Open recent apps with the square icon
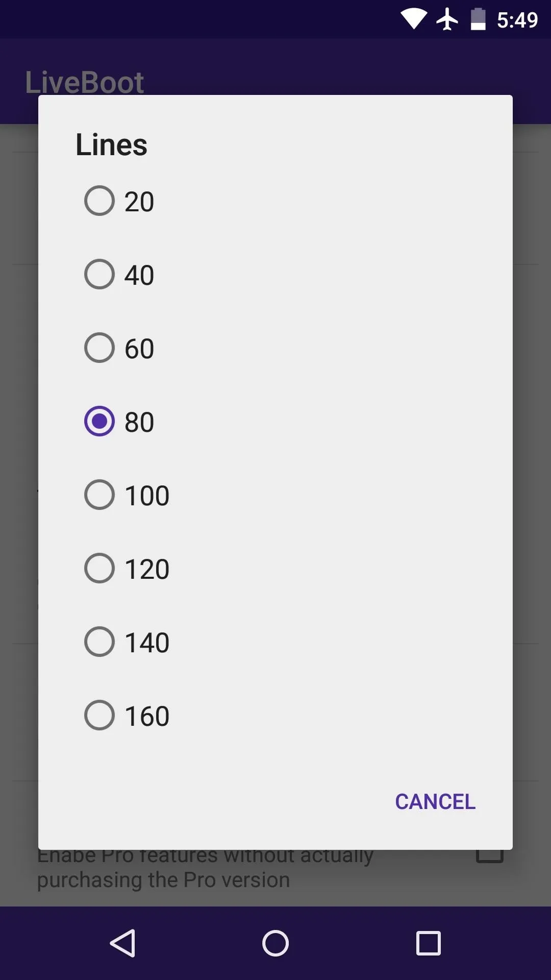This screenshot has width=551, height=980. [x=428, y=943]
